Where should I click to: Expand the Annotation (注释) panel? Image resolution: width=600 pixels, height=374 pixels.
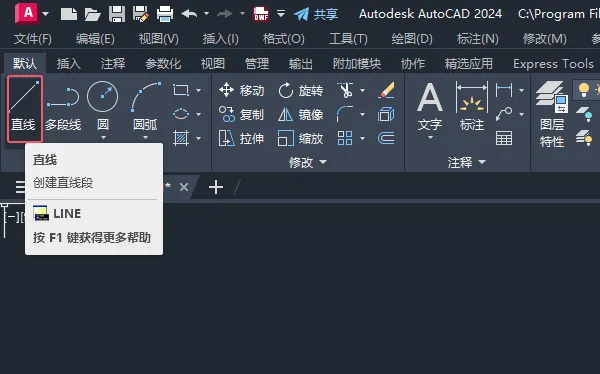click(x=467, y=162)
